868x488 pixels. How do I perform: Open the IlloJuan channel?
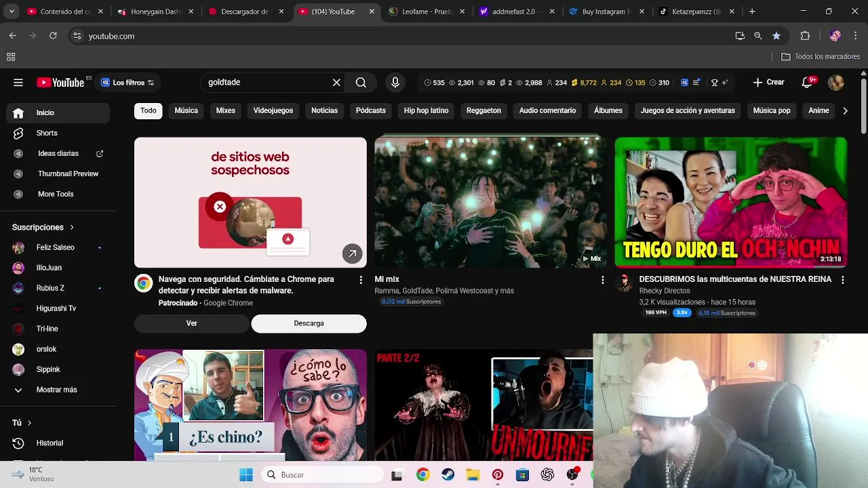(58, 268)
